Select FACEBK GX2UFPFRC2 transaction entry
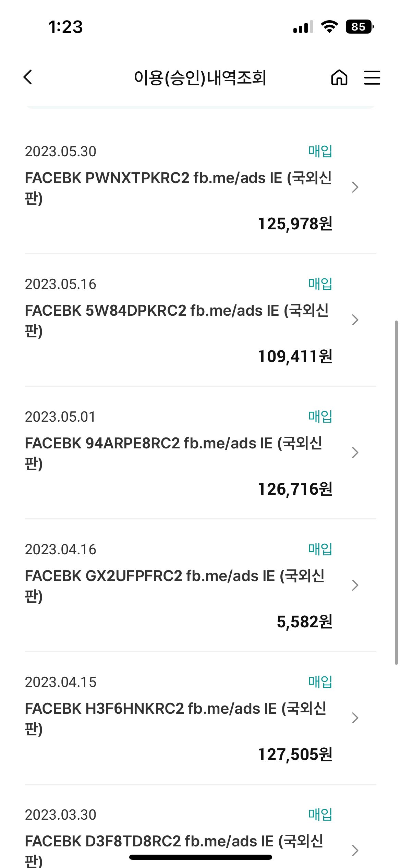The width and height of the screenshot is (401, 868). point(200,586)
